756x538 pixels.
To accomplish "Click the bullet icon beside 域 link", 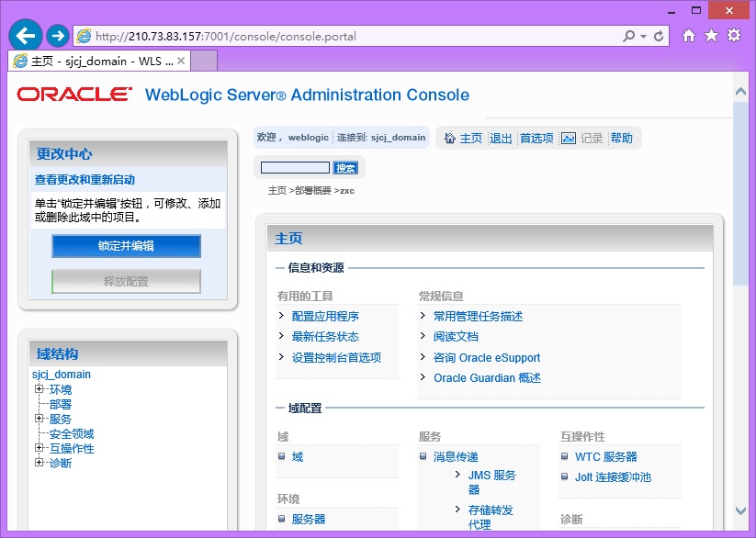I will 282,455.
